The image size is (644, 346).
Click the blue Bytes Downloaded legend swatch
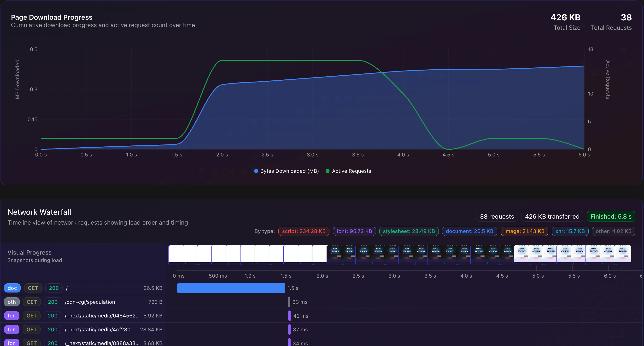[x=256, y=171]
